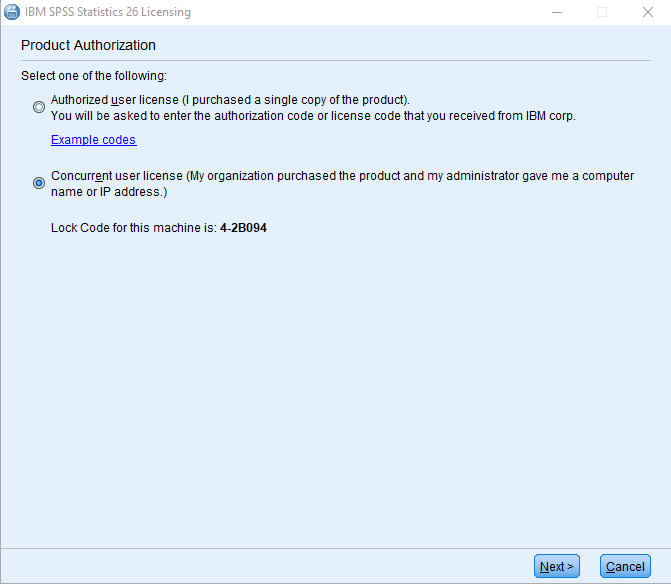Screen dimensions: 671x584
Task: Select the Authorized user license radio button
Action: point(39,107)
